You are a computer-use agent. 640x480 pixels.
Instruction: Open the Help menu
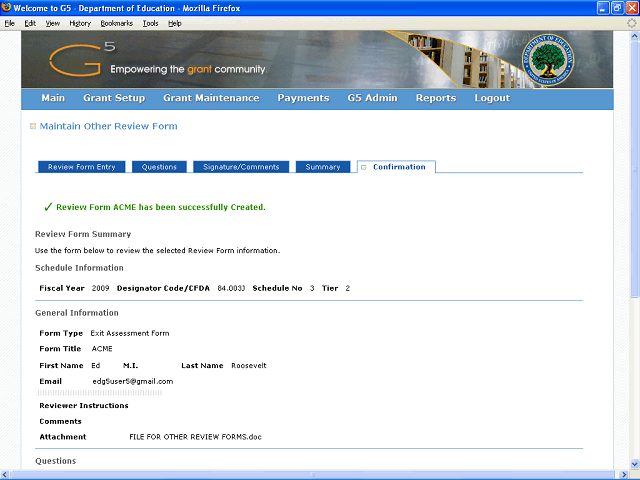pos(175,23)
